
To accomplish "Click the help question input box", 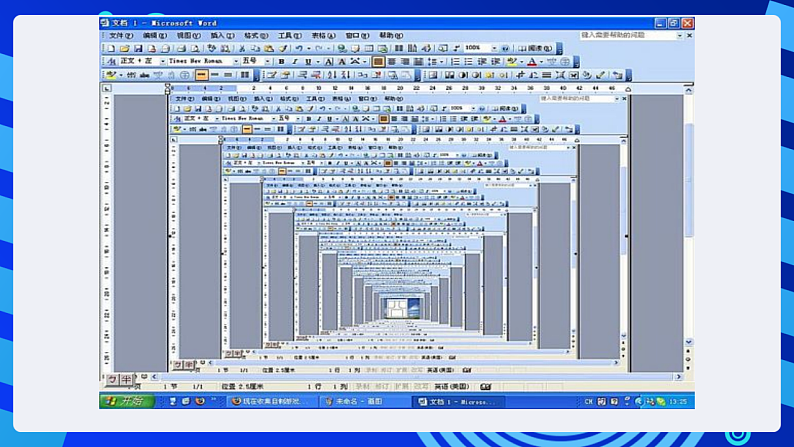I will pos(630,35).
